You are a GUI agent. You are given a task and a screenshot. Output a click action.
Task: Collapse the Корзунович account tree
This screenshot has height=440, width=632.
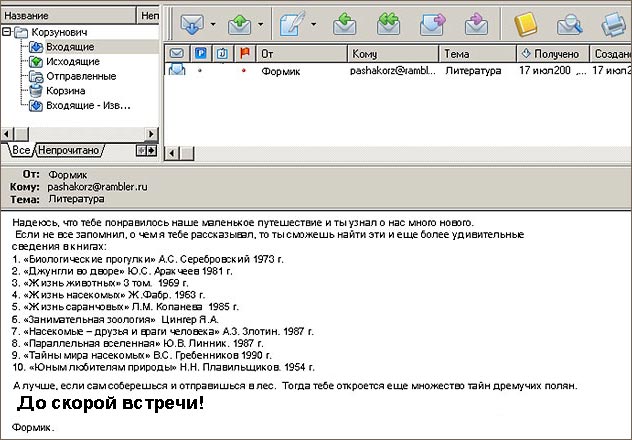[9, 32]
